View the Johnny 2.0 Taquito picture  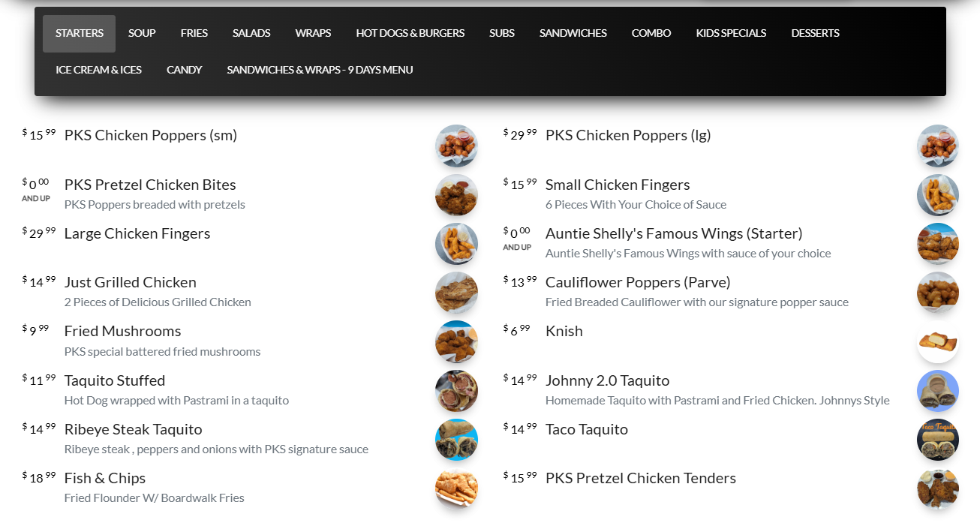pyautogui.click(x=937, y=391)
